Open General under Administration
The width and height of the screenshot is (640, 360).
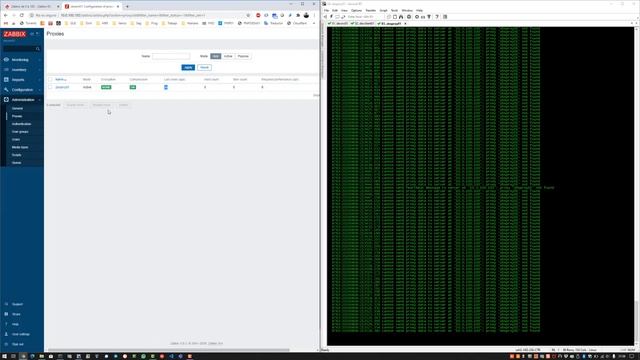(x=17, y=109)
